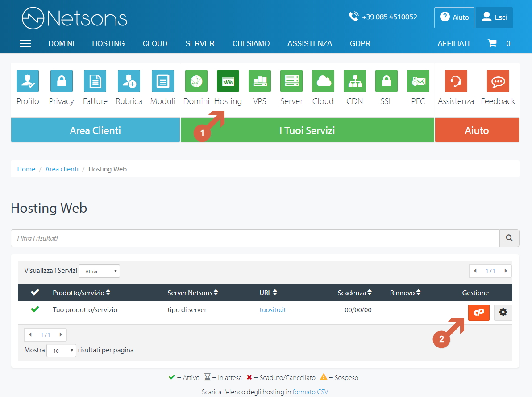This screenshot has width=532, height=397.
Task: Open the Fatture invoices icon
Action: [x=95, y=81]
